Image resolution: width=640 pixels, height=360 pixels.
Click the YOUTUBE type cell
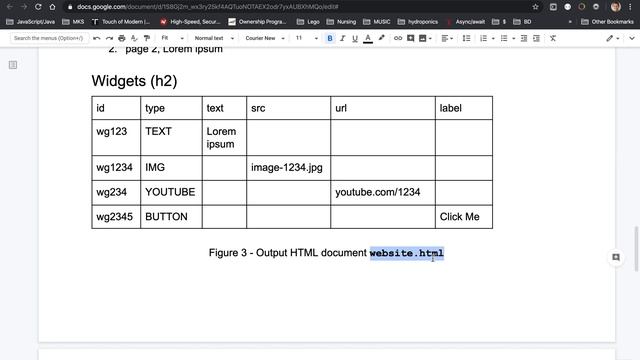tap(171, 193)
